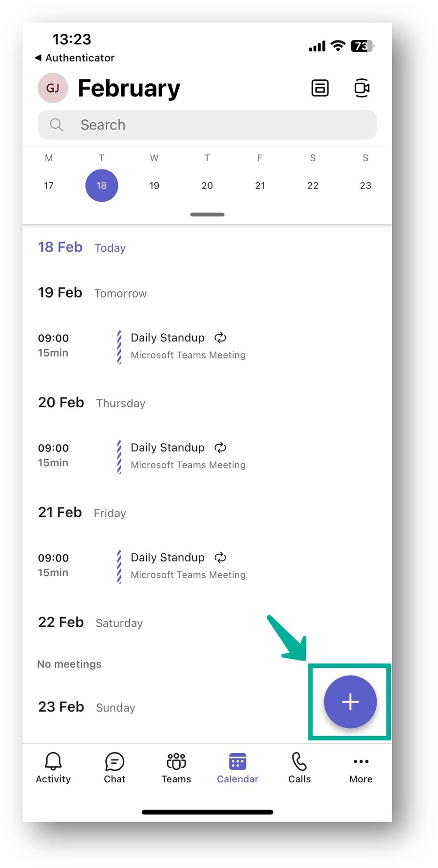Tap 18 Feb Today heading
438x868 pixels.
pos(60,247)
